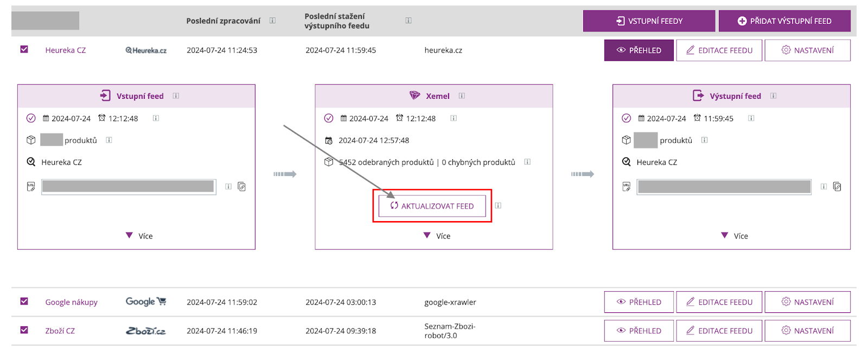Viewport: 868px width, 353px height.
Task: Click info icon beside Vstupní feed heading
Action: pos(176,96)
